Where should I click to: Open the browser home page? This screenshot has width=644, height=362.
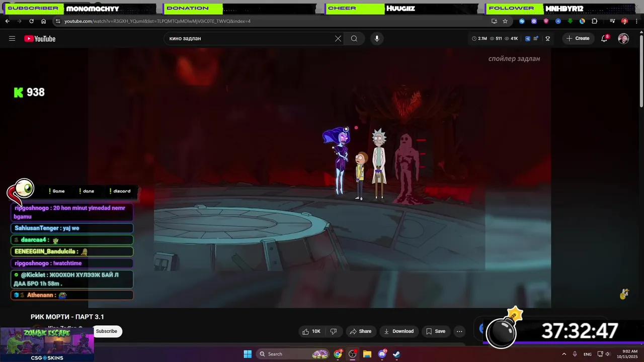(x=43, y=21)
